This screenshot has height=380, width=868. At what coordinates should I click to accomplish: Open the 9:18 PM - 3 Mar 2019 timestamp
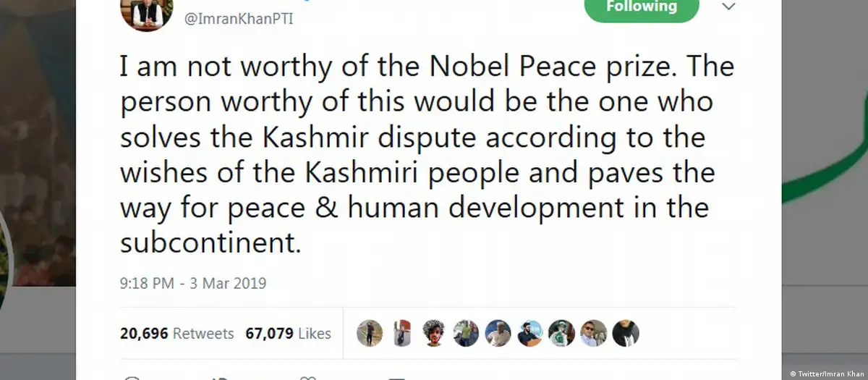193,283
